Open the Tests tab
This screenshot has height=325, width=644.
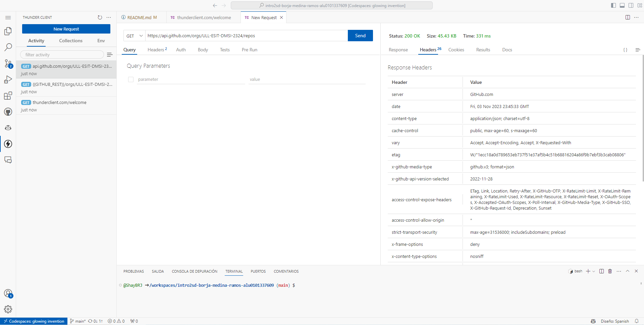[225, 50]
